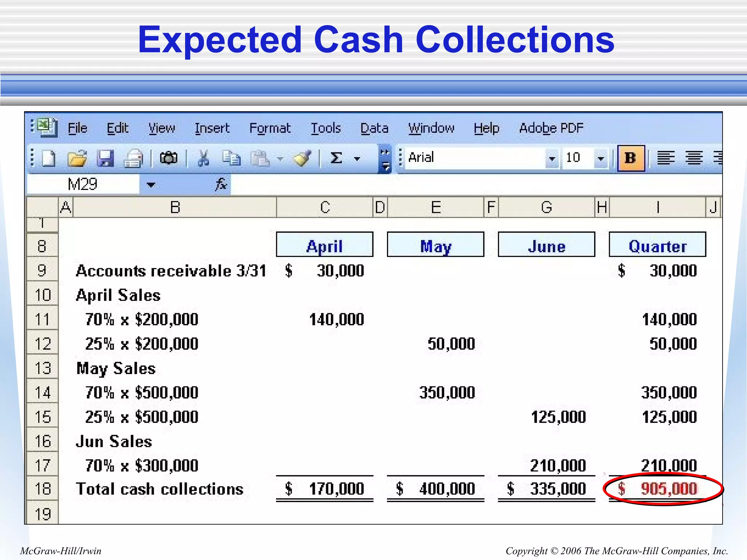
Task: Select the May total $400,000 cell
Action: (436, 489)
